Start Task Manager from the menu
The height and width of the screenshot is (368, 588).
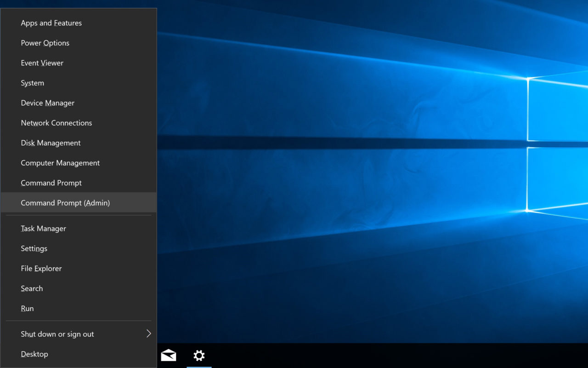click(44, 229)
